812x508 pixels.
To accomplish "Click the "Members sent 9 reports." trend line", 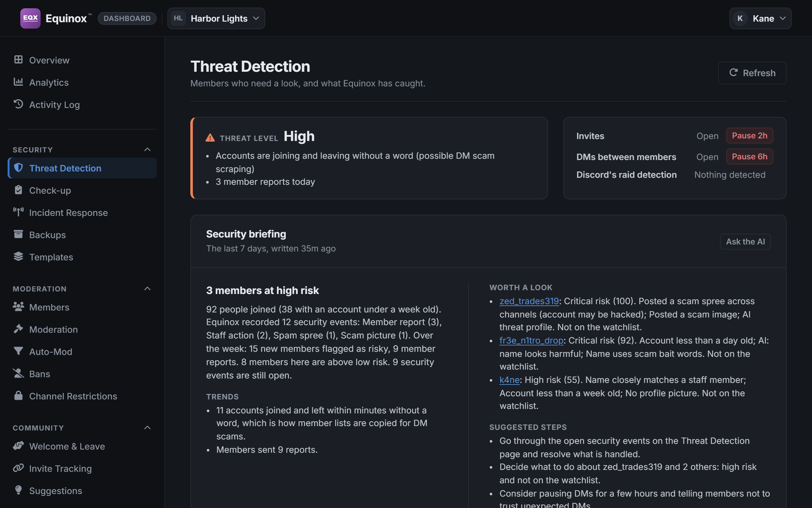I will click(267, 450).
